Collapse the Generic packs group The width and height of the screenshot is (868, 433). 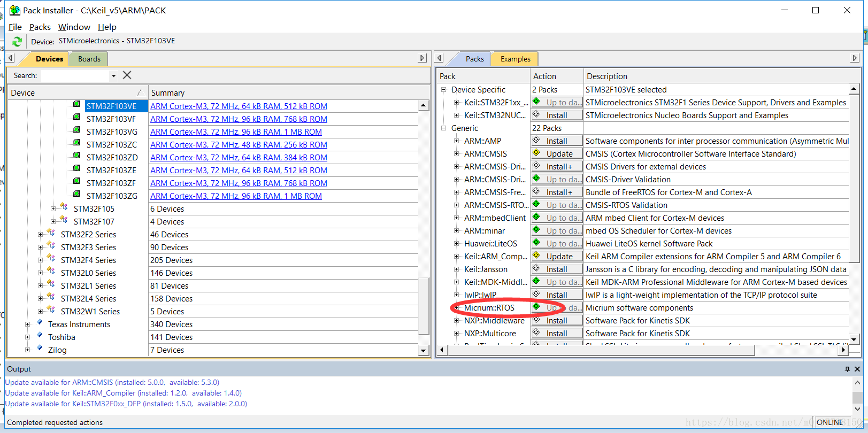[443, 128]
